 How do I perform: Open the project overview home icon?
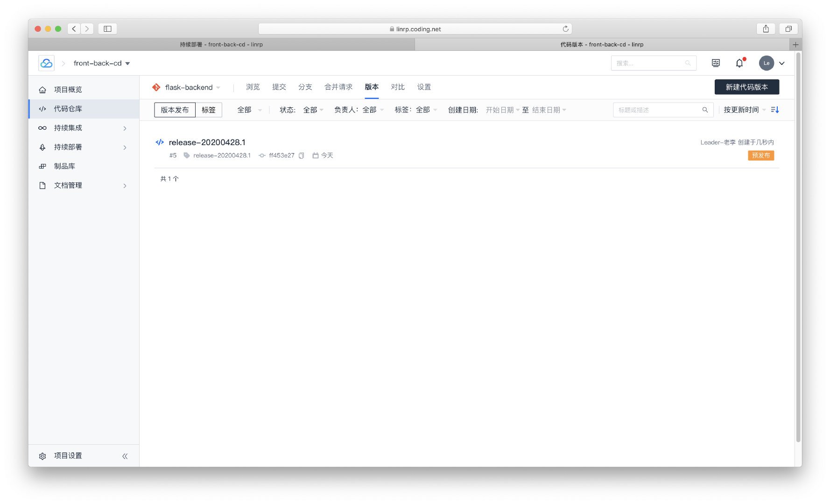[x=42, y=90]
